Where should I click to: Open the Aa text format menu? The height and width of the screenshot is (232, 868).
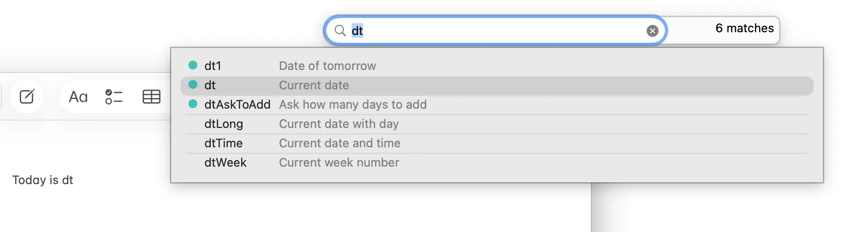[x=78, y=97]
